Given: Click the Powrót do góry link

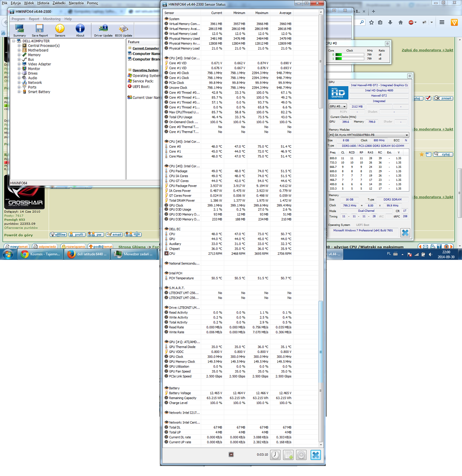Looking at the screenshot, I should pyautogui.click(x=18, y=235).
